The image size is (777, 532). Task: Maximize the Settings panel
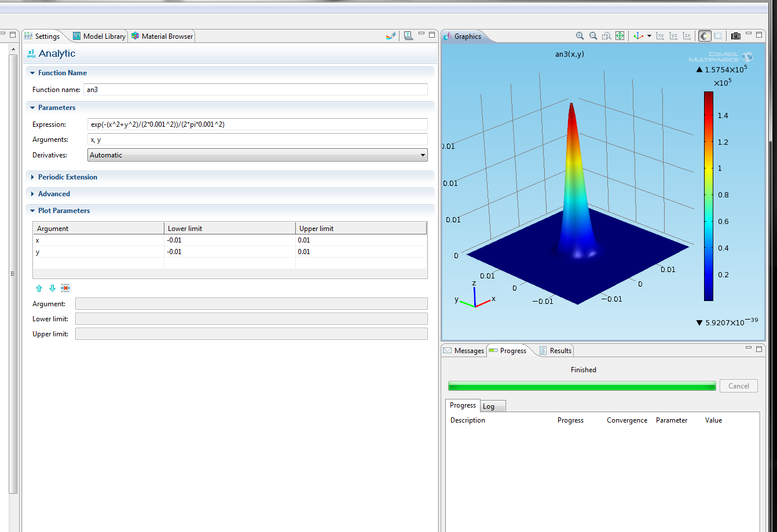(x=432, y=35)
